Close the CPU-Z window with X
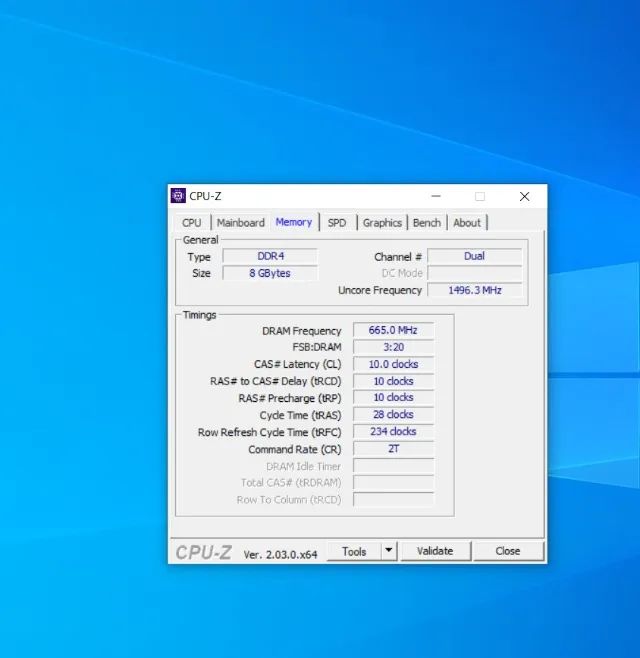Image resolution: width=640 pixels, height=658 pixels. pyautogui.click(x=524, y=196)
